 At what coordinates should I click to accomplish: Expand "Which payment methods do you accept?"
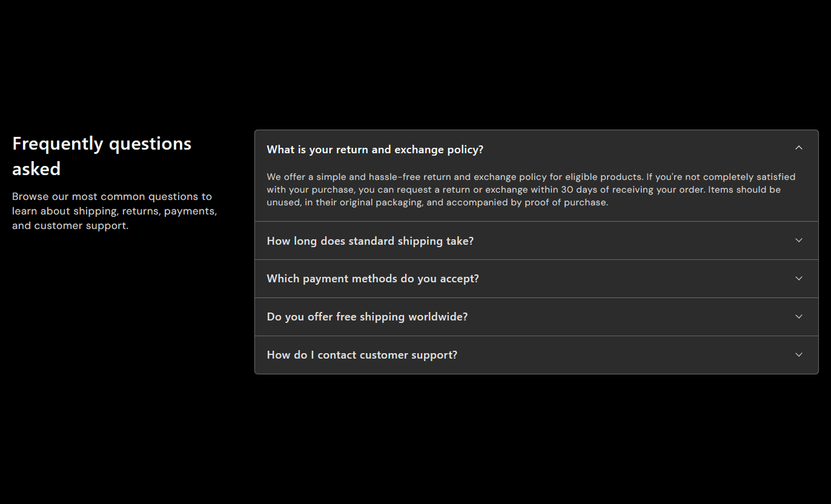point(536,279)
